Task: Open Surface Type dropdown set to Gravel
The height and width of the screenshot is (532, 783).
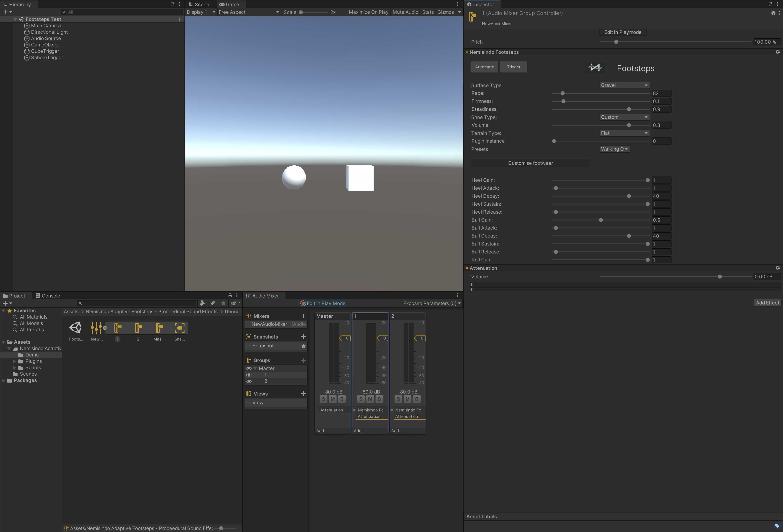Action: 624,85
